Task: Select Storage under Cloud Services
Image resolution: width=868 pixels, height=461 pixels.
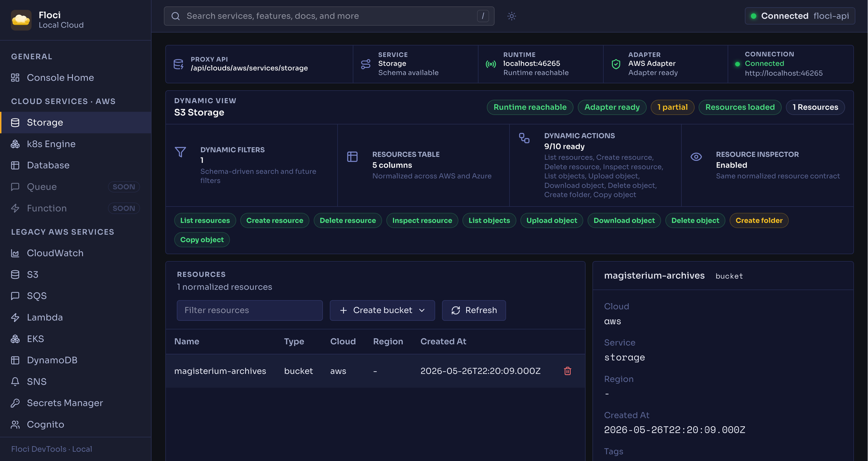Action: coord(76,122)
